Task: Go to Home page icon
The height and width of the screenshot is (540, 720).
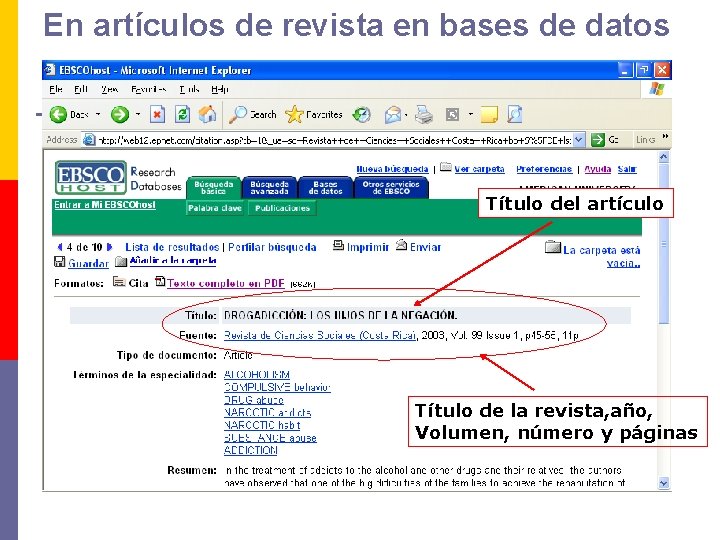Action: pyautogui.click(x=207, y=114)
